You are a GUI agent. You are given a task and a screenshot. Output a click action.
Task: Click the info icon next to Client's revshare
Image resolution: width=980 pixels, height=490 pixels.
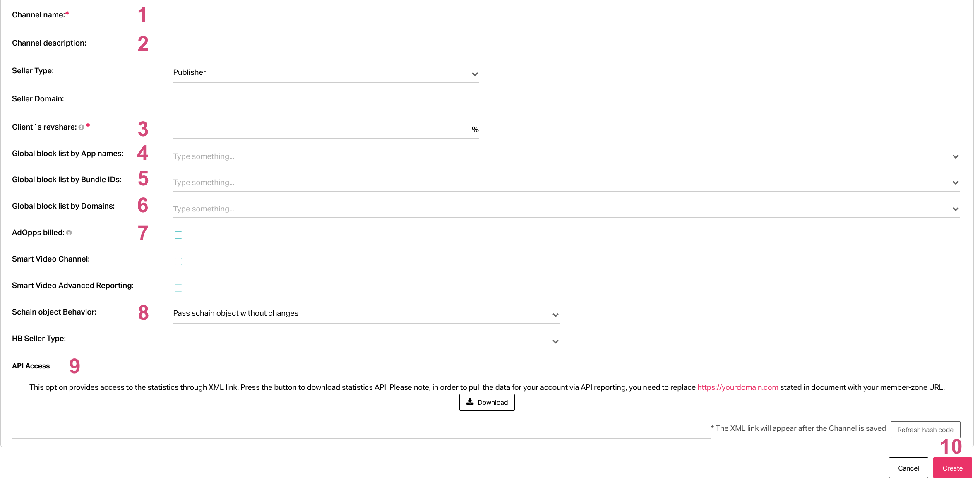(x=81, y=127)
